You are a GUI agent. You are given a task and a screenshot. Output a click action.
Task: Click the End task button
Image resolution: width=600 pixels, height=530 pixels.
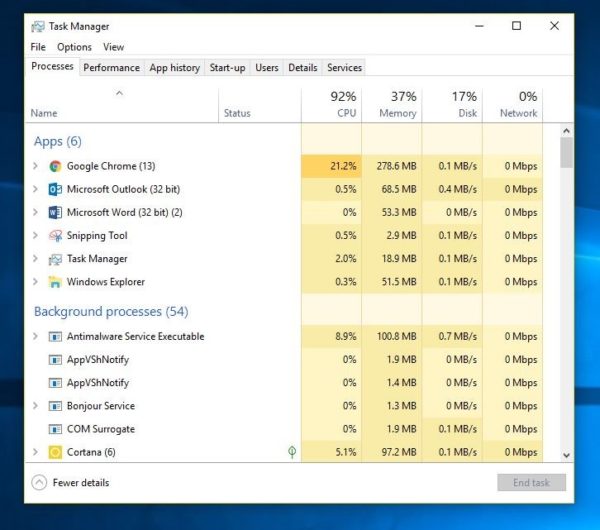(531, 483)
